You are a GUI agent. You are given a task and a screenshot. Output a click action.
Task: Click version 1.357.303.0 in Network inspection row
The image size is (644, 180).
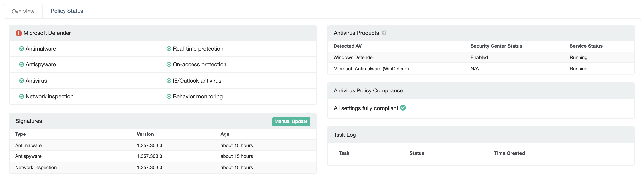pyautogui.click(x=149, y=167)
